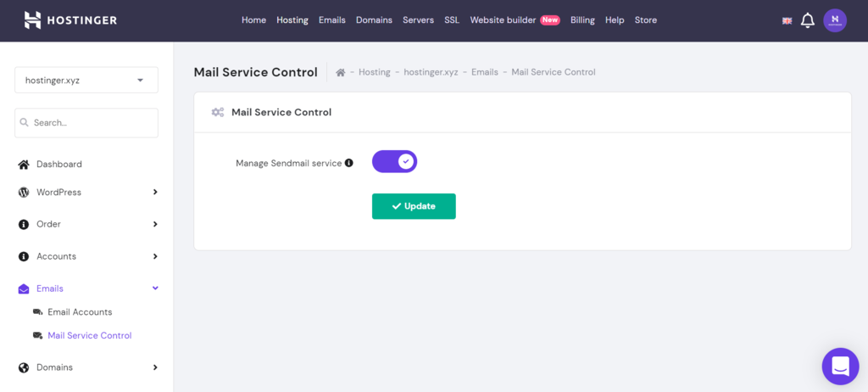Open Domains in top navigation
Screen dimensions: 868x392
pos(374,20)
